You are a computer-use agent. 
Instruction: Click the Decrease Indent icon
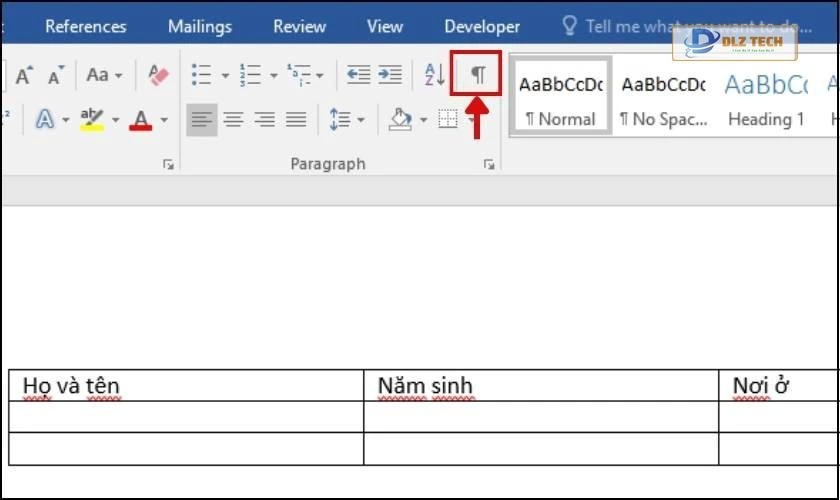pos(358,74)
